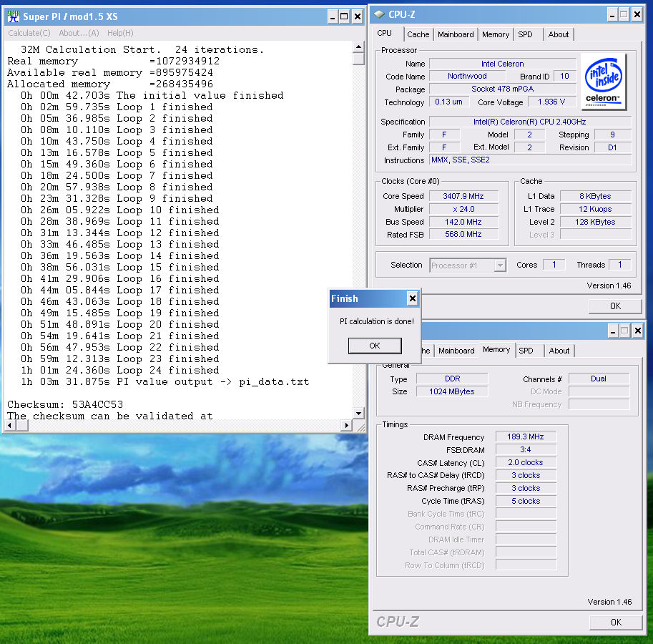Open About tab in lower CPU-Z window

pyautogui.click(x=559, y=351)
